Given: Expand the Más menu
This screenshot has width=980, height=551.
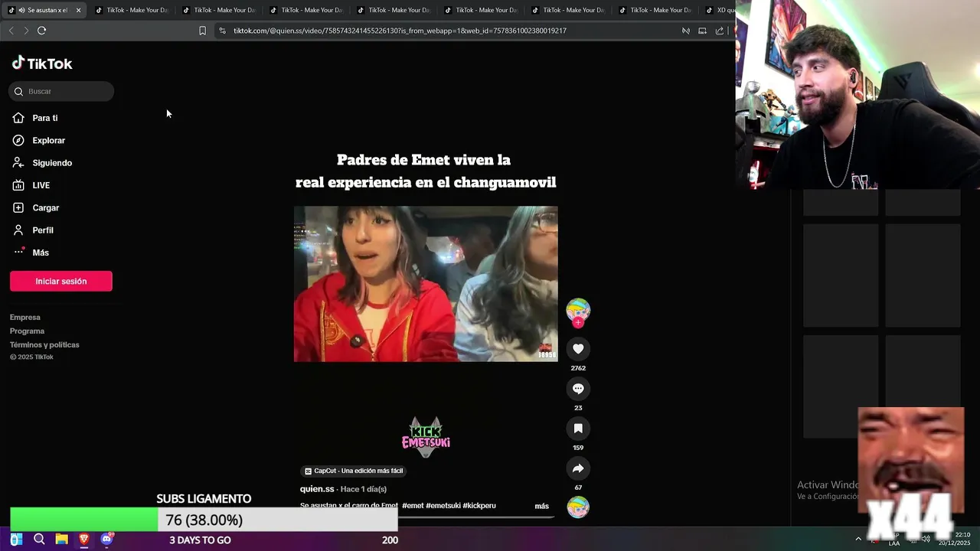Looking at the screenshot, I should (x=40, y=253).
